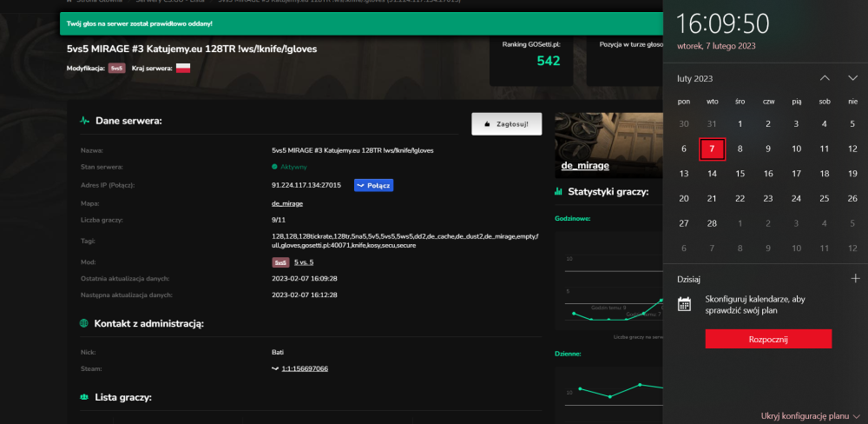The image size is (868, 424).
Task: Click the 16:09:50 clock display
Action: (x=722, y=23)
